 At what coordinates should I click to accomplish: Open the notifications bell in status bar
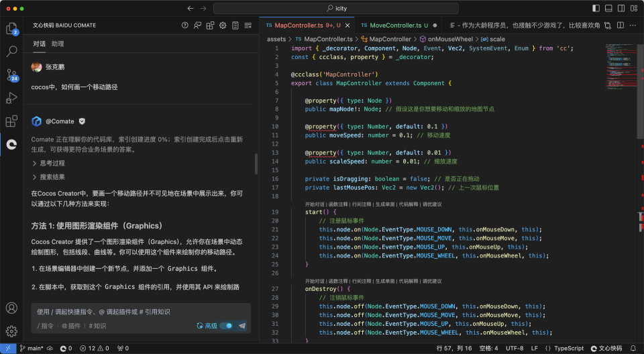633,348
